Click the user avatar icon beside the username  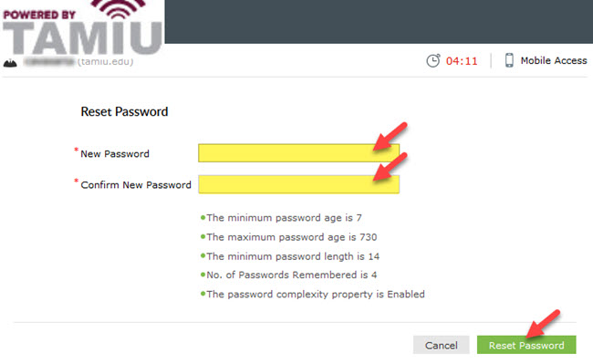(10, 63)
